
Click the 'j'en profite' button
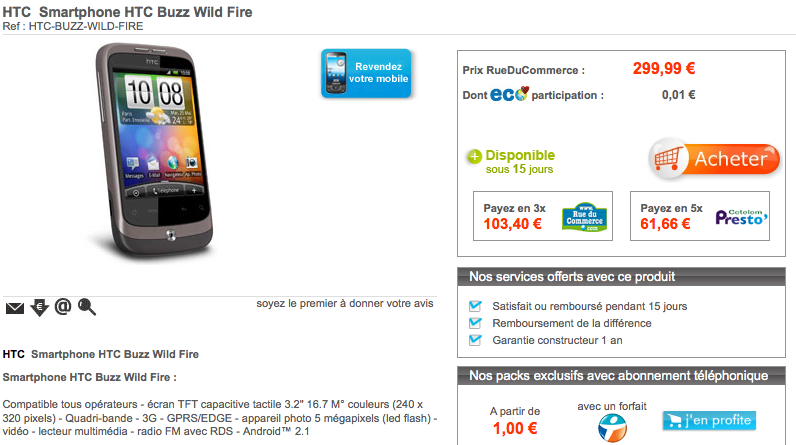709,421
